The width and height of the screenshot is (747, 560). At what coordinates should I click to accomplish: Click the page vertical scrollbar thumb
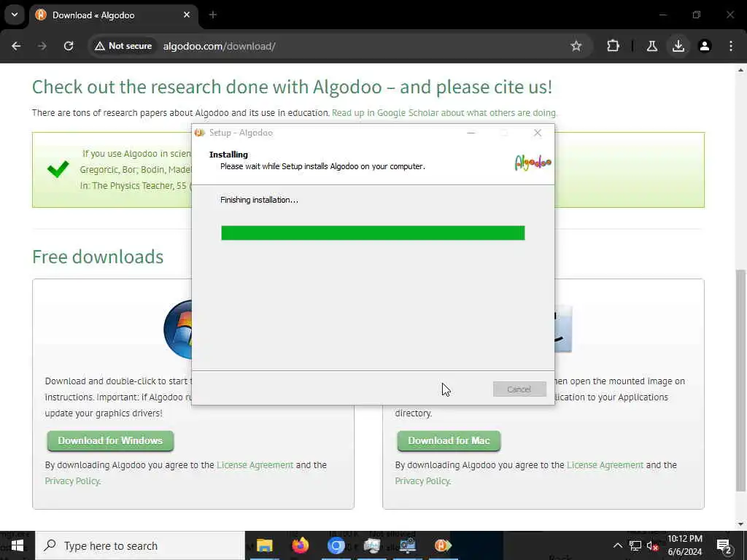(740, 380)
